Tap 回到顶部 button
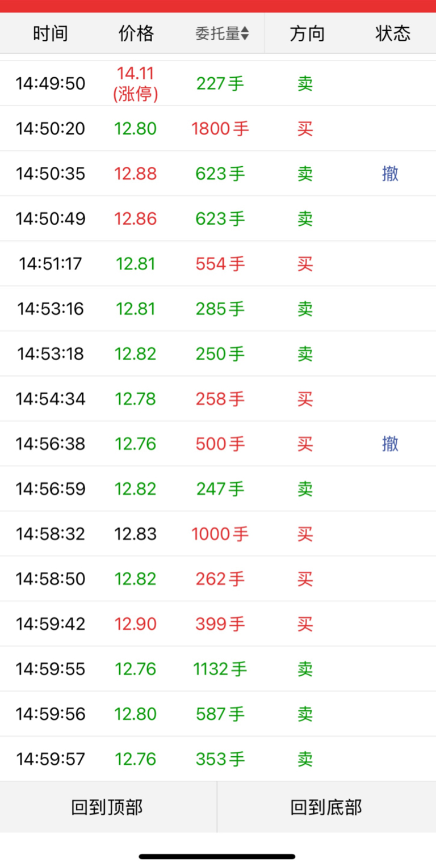The width and height of the screenshot is (436, 868). pyautogui.click(x=108, y=807)
